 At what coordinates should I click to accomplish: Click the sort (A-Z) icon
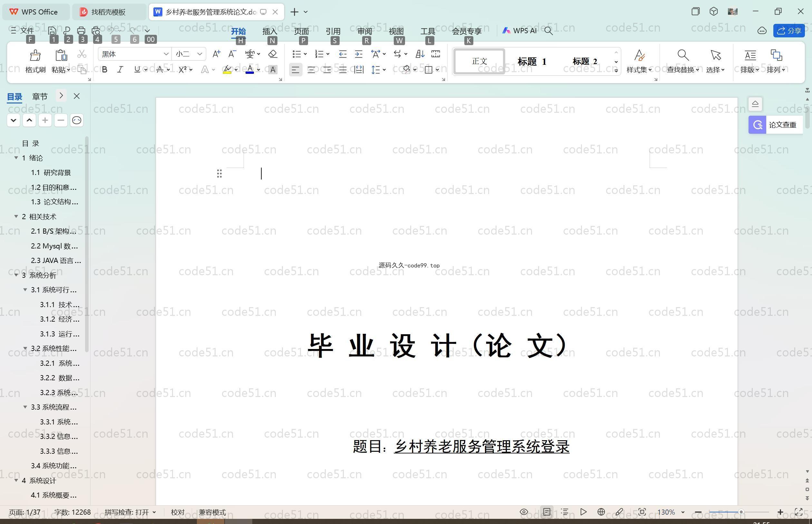[x=420, y=54]
